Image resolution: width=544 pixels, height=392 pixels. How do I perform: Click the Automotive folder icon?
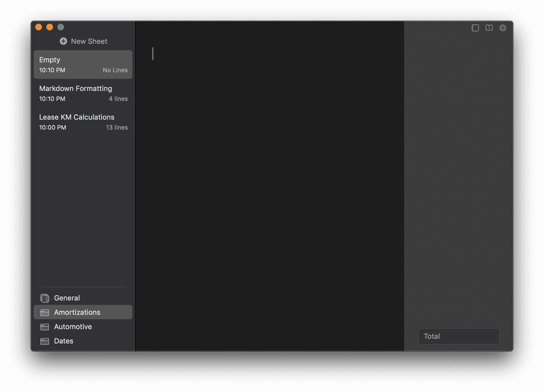pos(45,327)
